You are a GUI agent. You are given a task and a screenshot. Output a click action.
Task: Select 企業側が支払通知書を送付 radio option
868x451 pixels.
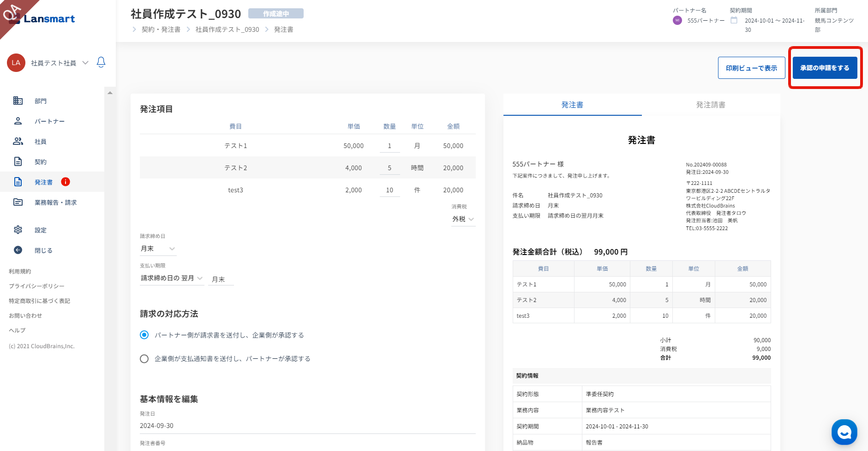tap(144, 359)
